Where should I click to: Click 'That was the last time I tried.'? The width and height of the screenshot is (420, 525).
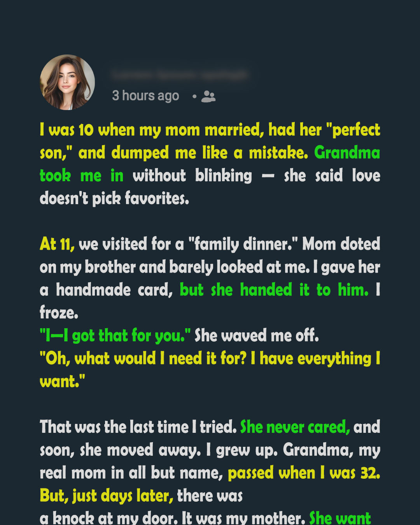pos(138,427)
